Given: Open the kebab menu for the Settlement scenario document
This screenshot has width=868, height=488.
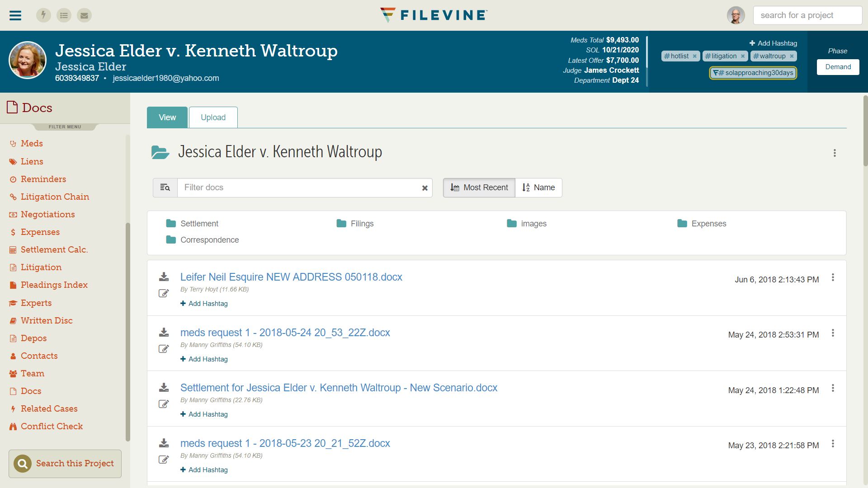Looking at the screenshot, I should click(834, 389).
